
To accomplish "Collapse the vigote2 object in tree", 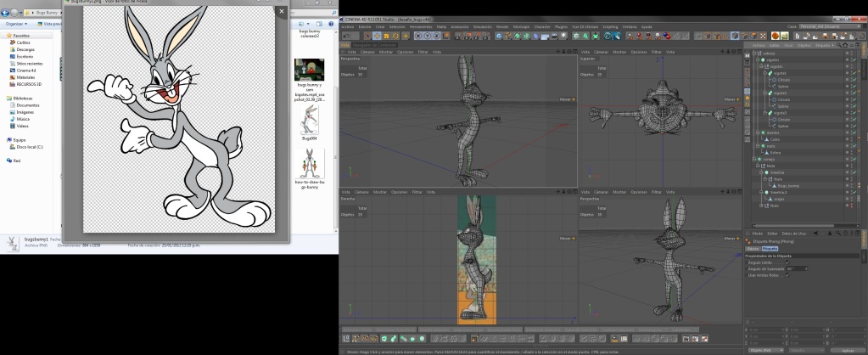I will pos(765,93).
